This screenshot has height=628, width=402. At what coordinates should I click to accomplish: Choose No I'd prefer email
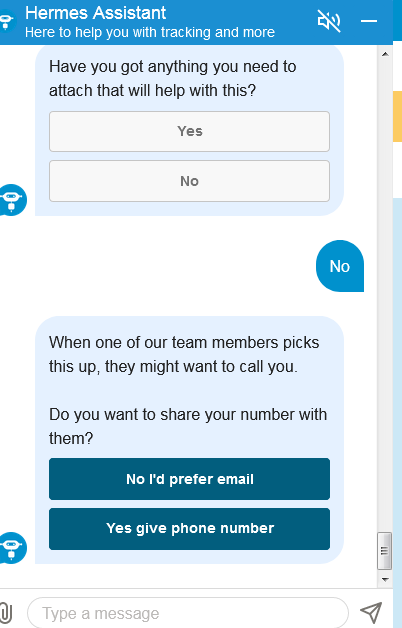(x=189, y=479)
